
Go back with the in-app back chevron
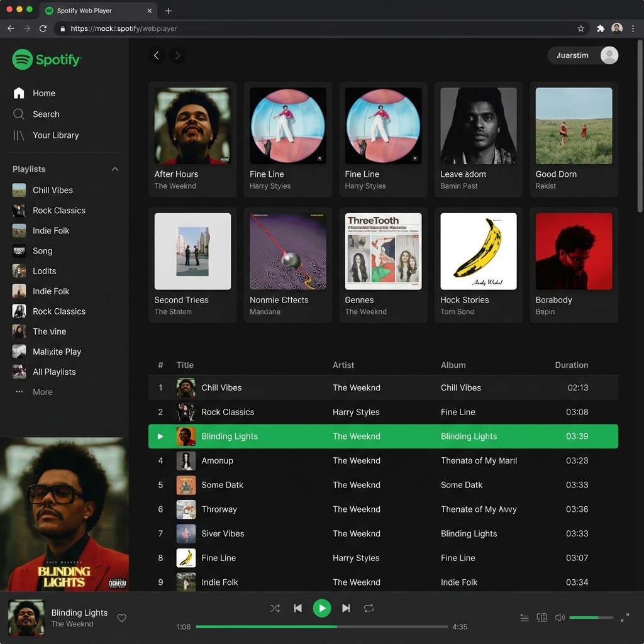[x=157, y=55]
